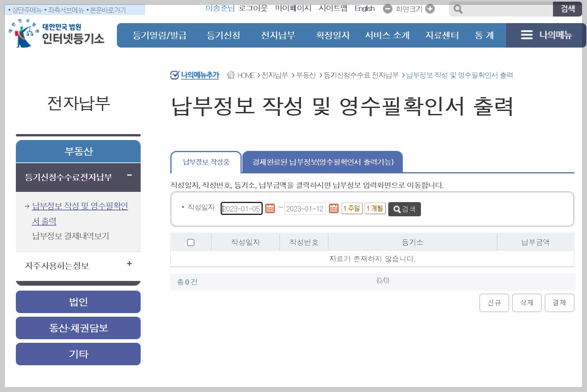Viewport: 587px width, 392px height.
Task: Click the 결제 button
Action: pyautogui.click(x=560, y=303)
